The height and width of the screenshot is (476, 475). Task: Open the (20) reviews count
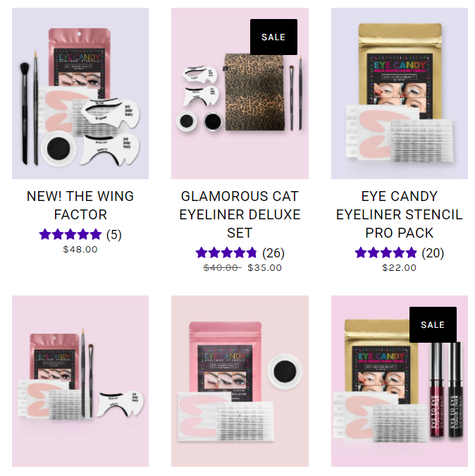tap(433, 253)
